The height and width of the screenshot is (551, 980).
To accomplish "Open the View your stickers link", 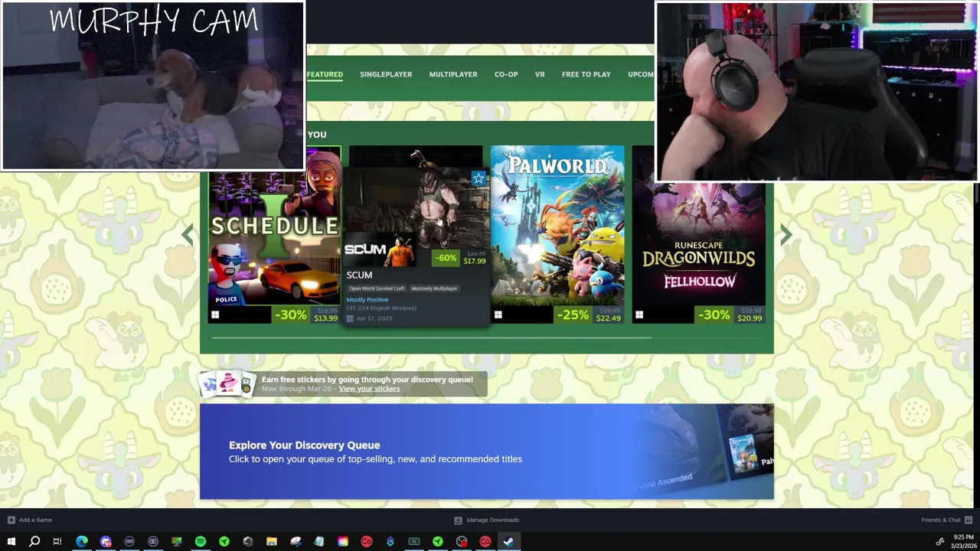I will [369, 389].
